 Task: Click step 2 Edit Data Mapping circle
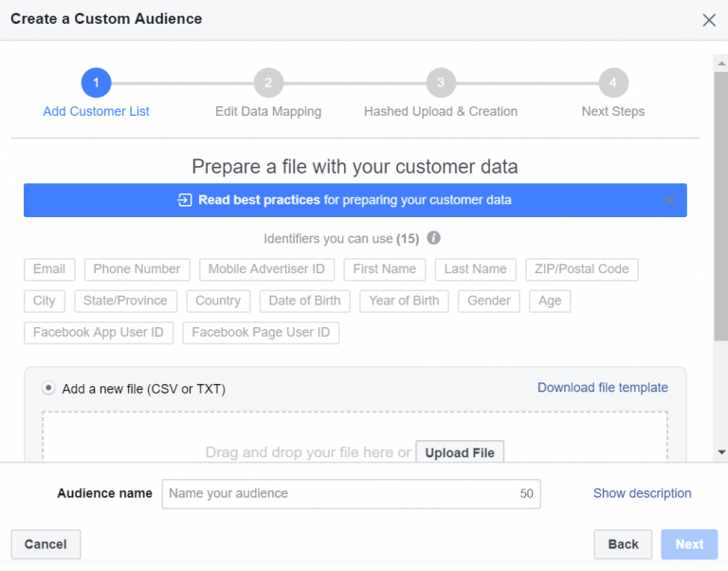tap(268, 83)
